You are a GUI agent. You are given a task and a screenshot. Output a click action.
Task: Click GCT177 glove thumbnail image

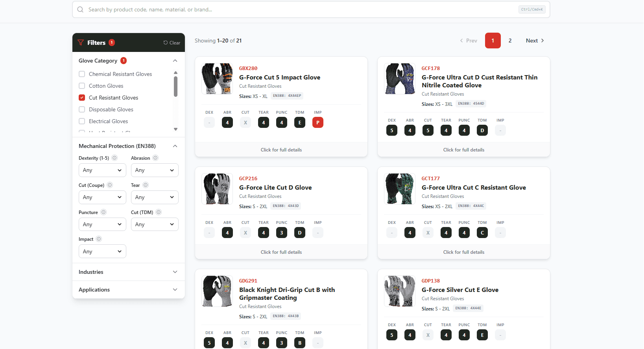click(400, 189)
